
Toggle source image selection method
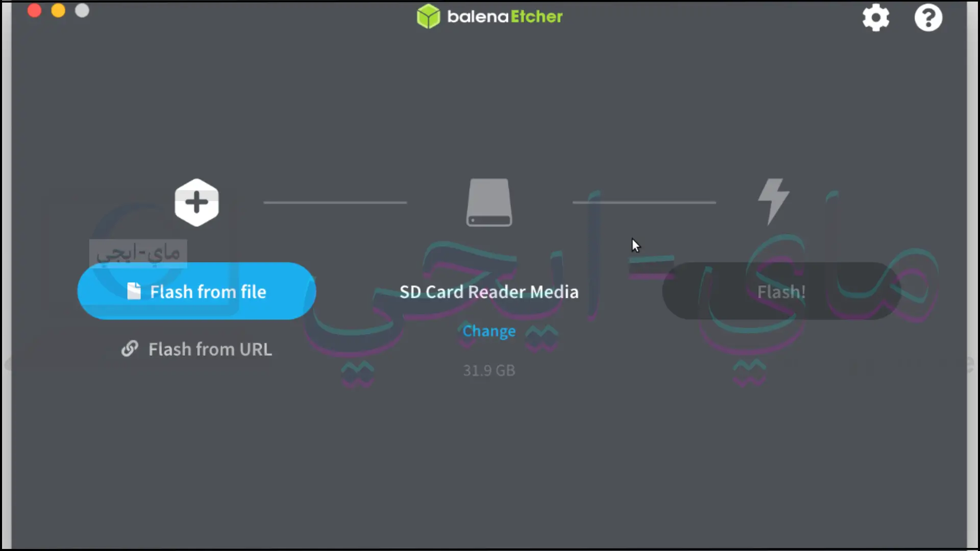[x=196, y=348]
